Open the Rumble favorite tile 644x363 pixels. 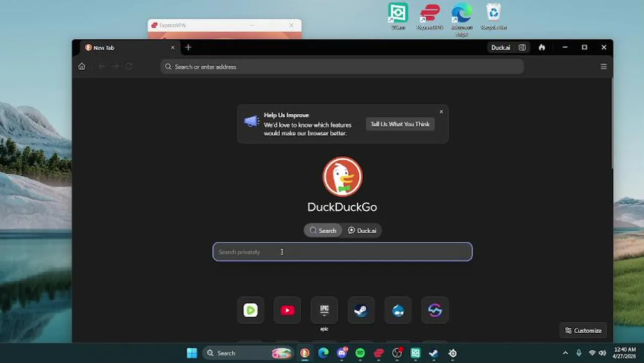point(250,310)
